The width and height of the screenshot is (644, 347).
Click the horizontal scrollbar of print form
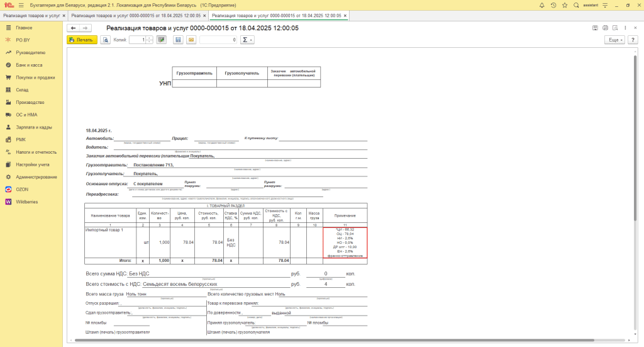pyautogui.click(x=334, y=340)
